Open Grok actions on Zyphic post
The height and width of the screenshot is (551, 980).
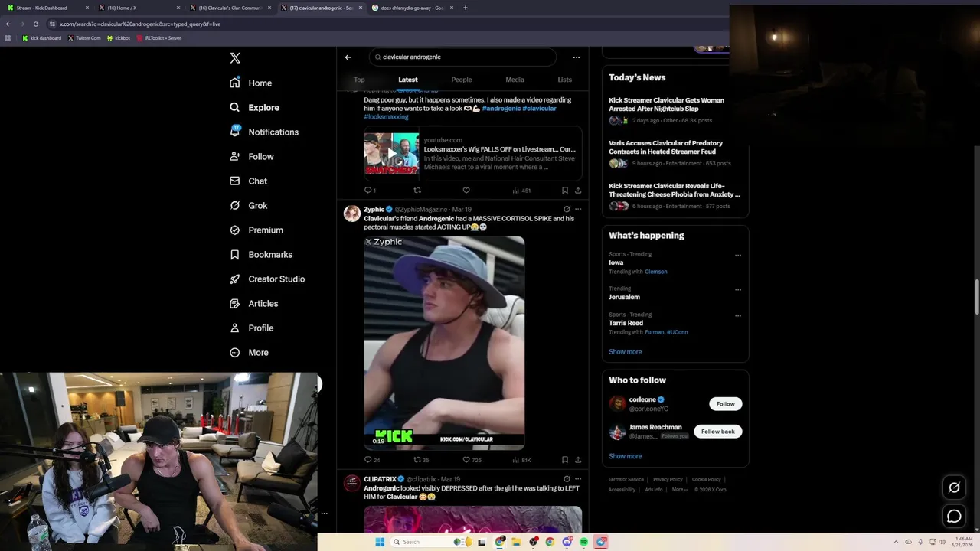pyautogui.click(x=567, y=209)
